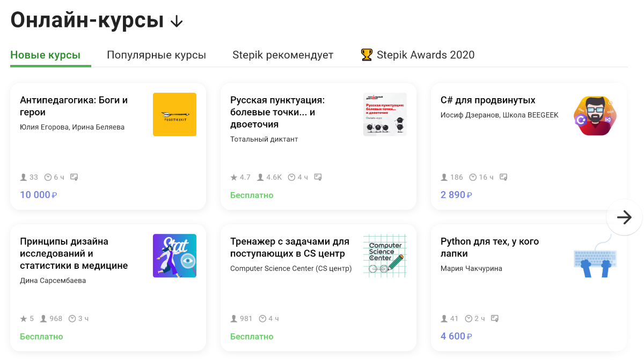This screenshot has width=644, height=360.
Task: Click author Иосиф Дзеранов, Школа BEEGEEK
Action: point(500,115)
